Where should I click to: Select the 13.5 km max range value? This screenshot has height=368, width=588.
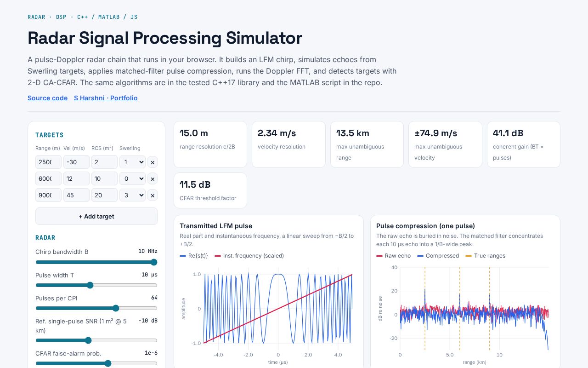pos(353,133)
